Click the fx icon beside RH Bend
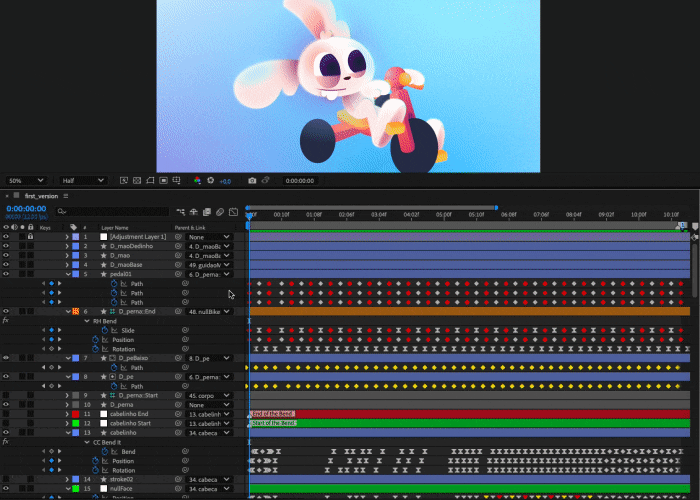 pos(6,321)
